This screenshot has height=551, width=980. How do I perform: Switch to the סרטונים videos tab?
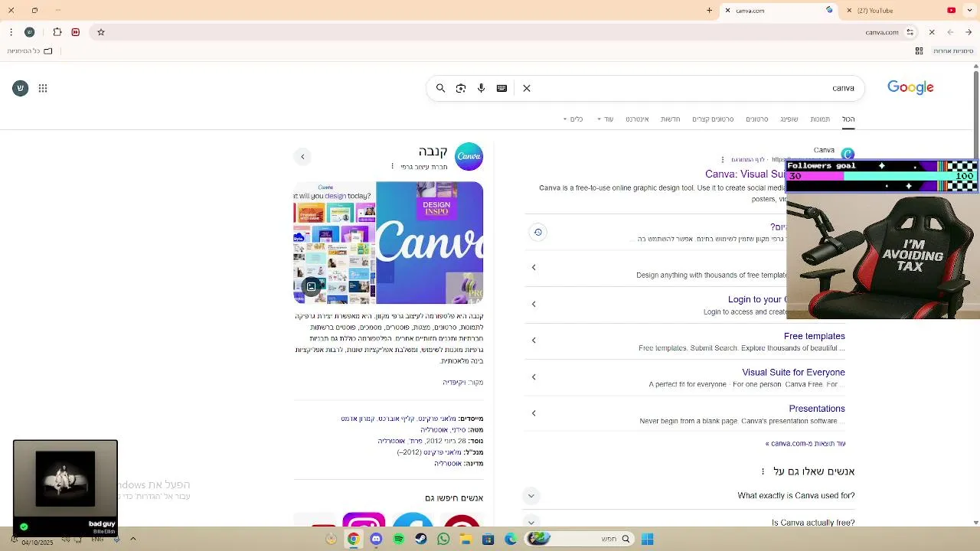[757, 119]
